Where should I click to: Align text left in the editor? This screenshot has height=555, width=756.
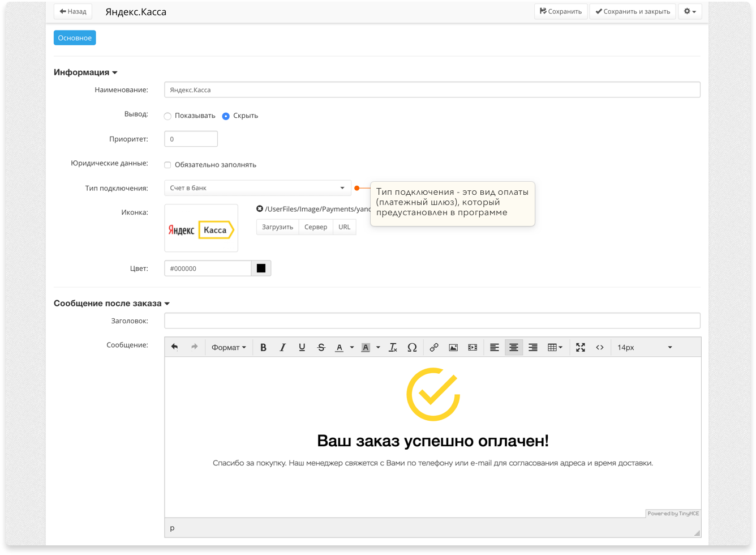(x=494, y=347)
